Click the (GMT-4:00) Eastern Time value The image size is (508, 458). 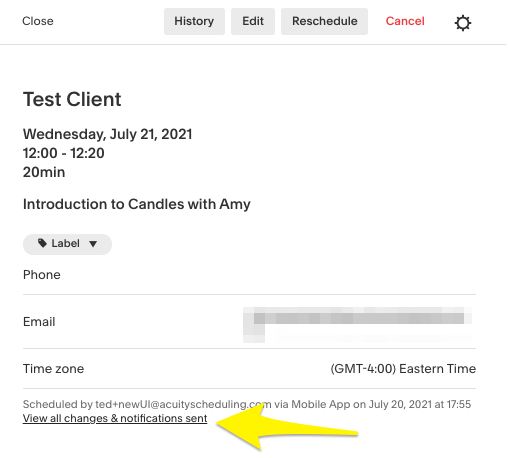[403, 369]
